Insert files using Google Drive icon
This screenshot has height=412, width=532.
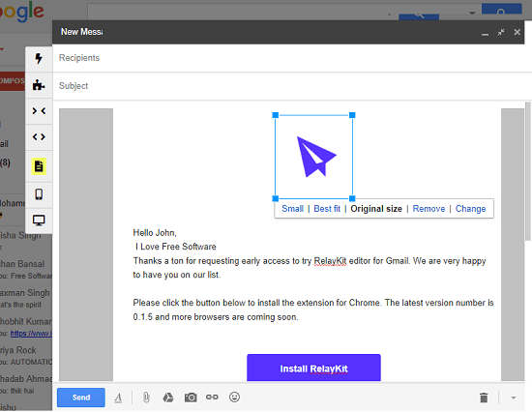coord(168,397)
